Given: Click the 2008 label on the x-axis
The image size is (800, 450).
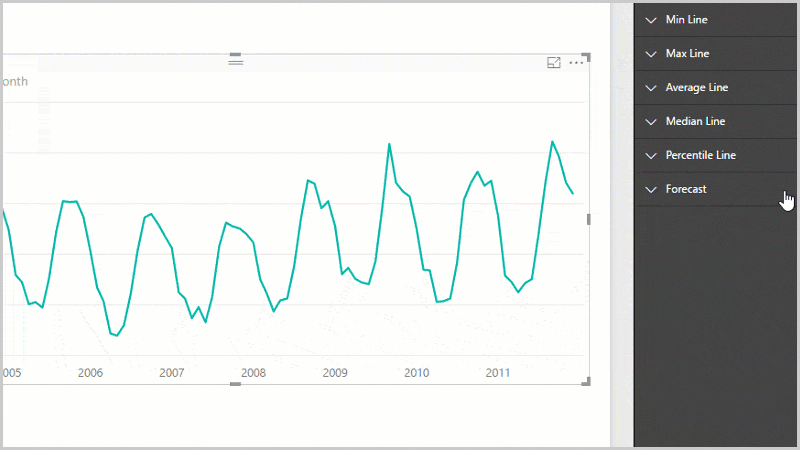Looking at the screenshot, I should pyautogui.click(x=253, y=373).
